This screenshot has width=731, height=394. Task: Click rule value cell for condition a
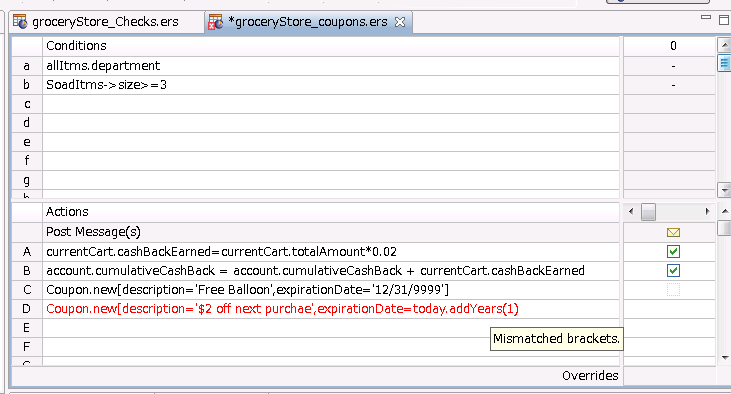[669, 66]
